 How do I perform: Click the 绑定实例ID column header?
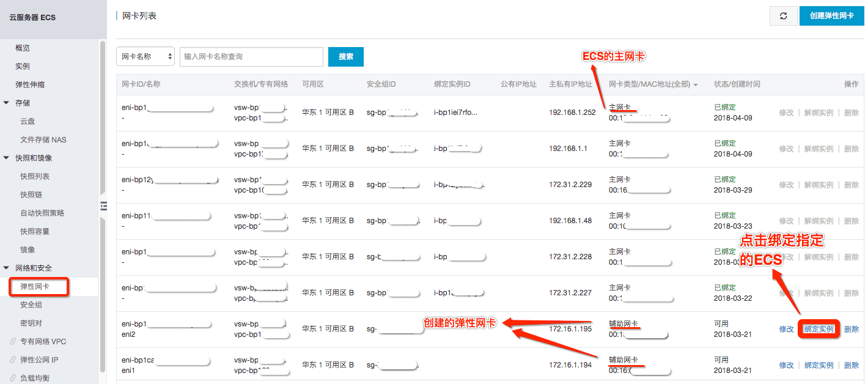[452, 84]
